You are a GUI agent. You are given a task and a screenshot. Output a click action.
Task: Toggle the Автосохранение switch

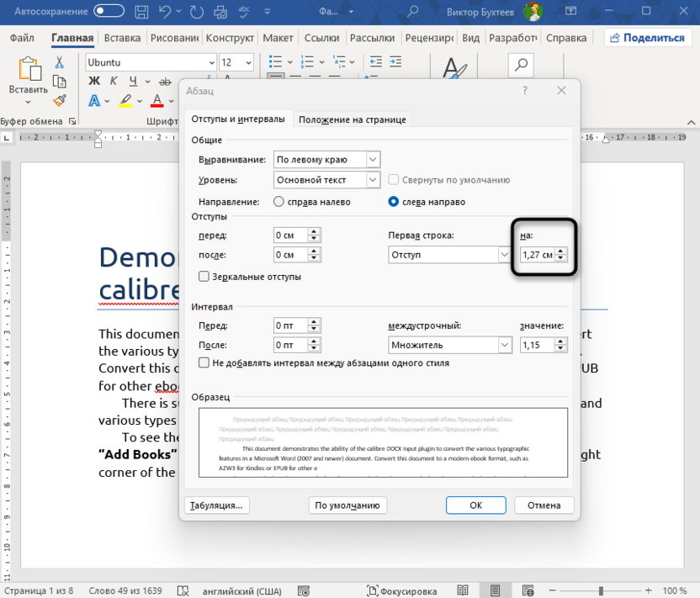point(103,12)
